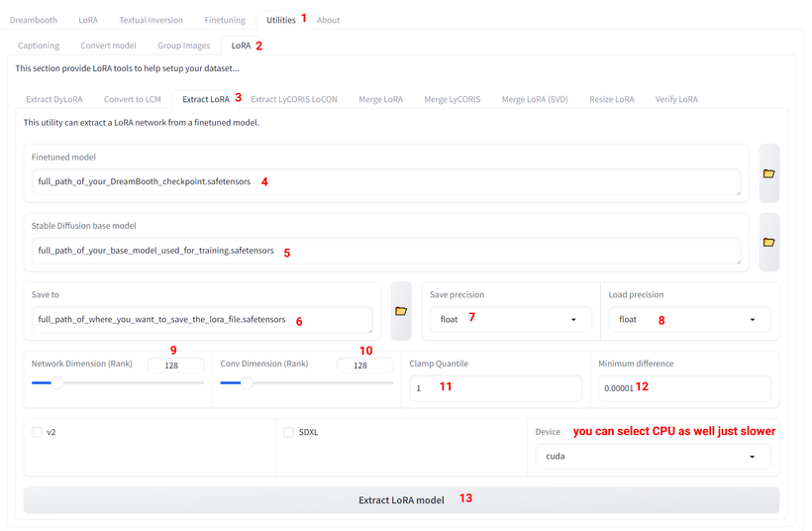Click the Finetuned model path field
Image resolution: width=812 pixels, height=531 pixels.
386,182
